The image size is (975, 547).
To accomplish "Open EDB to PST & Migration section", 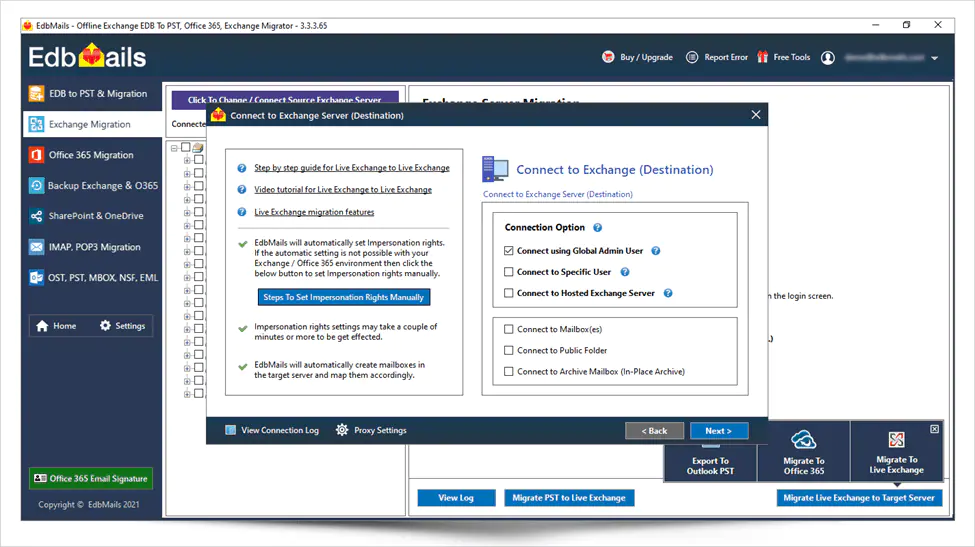I will click(91, 94).
